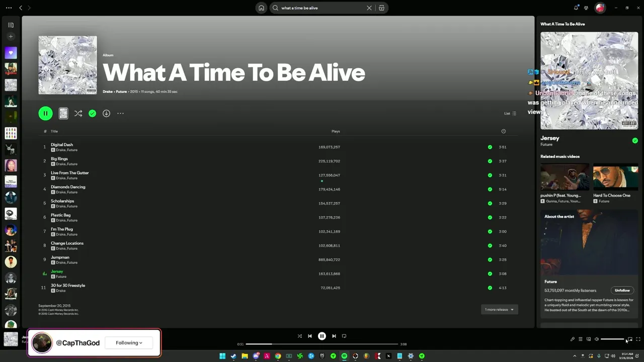Viewport: 644px width, 362px height.
Task: Select track 'Change Locations'
Action: (67, 243)
